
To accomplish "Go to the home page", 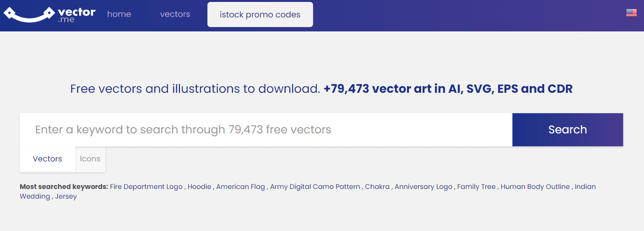I will click(x=119, y=14).
